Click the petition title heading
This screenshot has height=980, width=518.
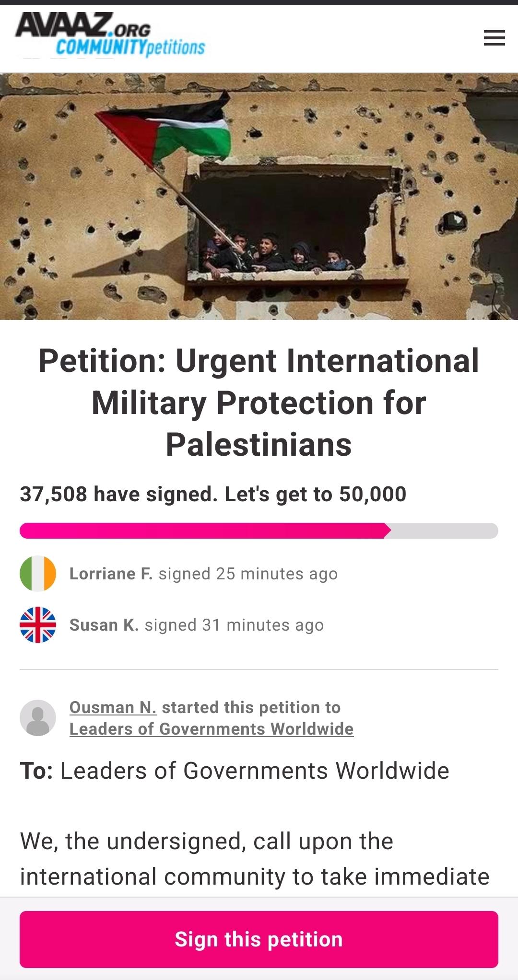[259, 403]
